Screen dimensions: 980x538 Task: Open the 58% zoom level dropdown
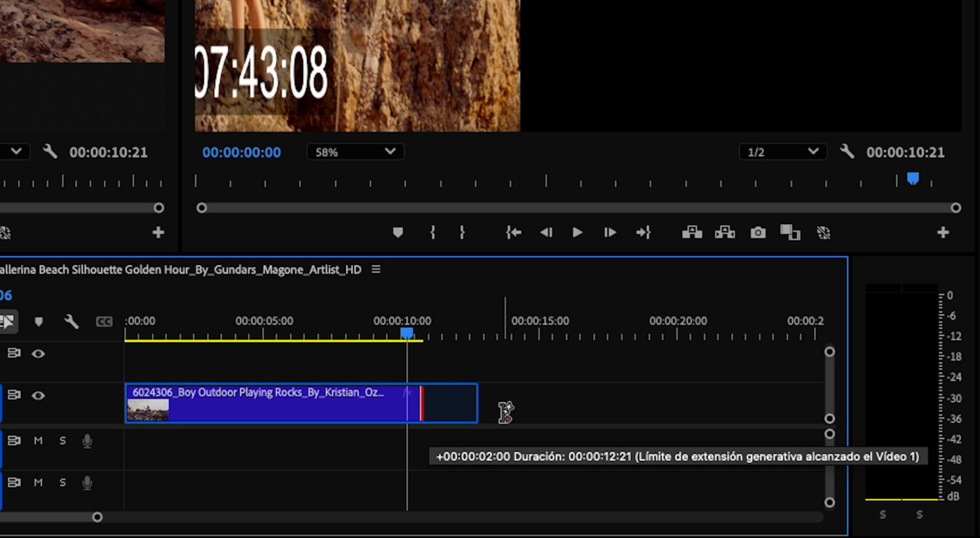(355, 151)
